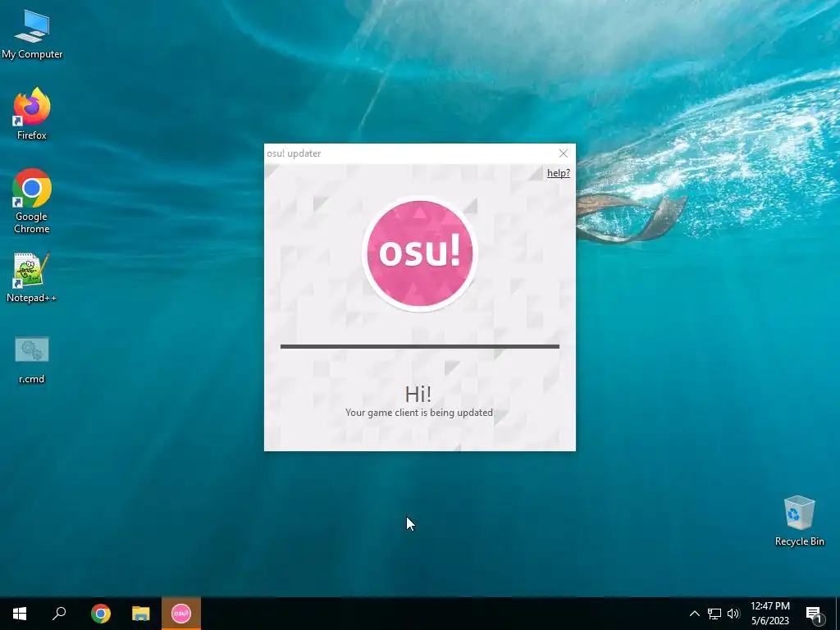Close the osu! updater window
This screenshot has height=630, width=840.
click(563, 153)
